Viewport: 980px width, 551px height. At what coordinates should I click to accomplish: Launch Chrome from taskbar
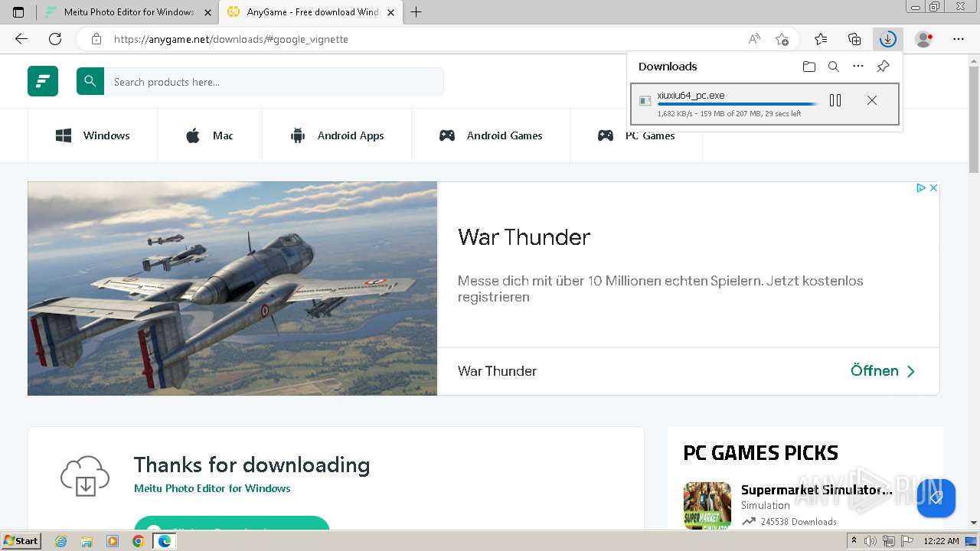tap(138, 541)
